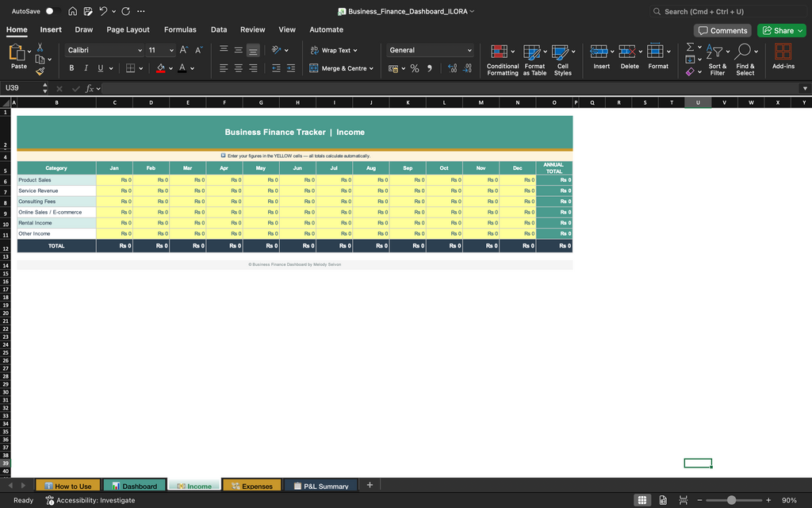Toggle Bottom Align button
This screenshot has width=812, height=508.
[253, 50]
